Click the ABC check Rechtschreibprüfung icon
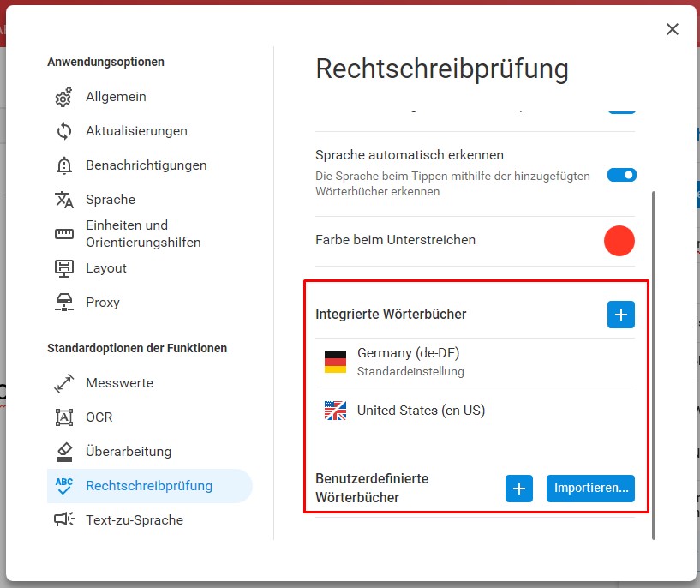The width and height of the screenshot is (700, 588). point(64,486)
